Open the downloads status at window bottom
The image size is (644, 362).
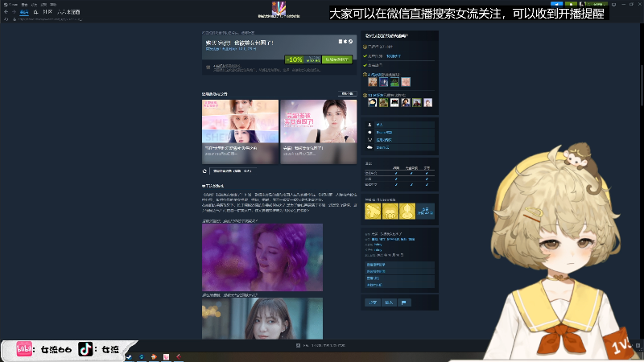pyautogui.click(x=320, y=346)
